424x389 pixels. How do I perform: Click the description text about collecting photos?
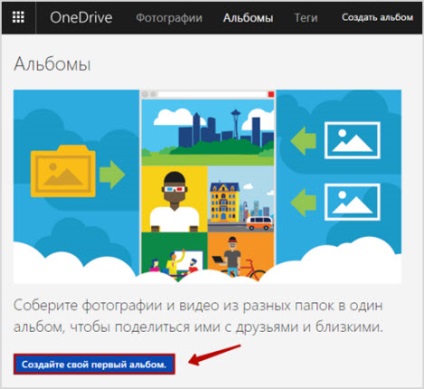[199, 316]
